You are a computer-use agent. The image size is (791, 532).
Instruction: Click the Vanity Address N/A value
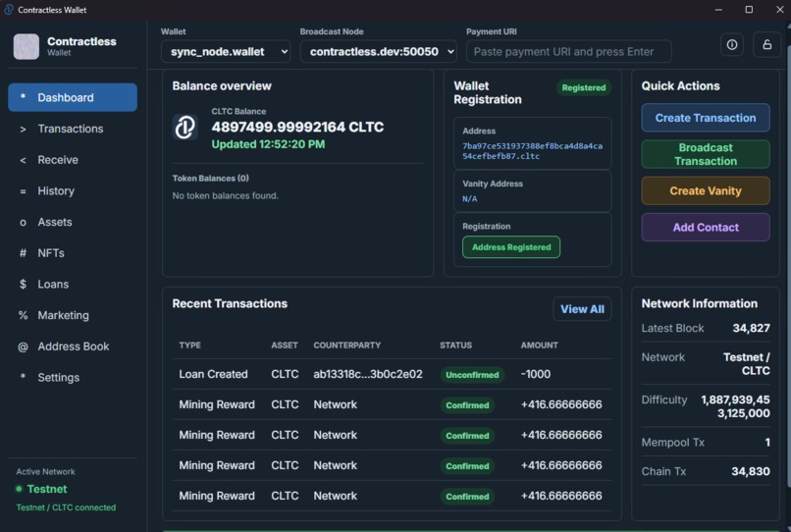tap(470, 199)
